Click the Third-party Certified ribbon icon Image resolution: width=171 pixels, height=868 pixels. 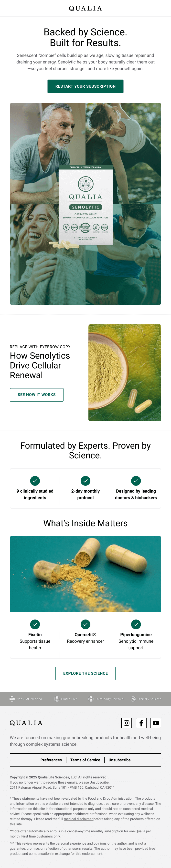click(91, 699)
